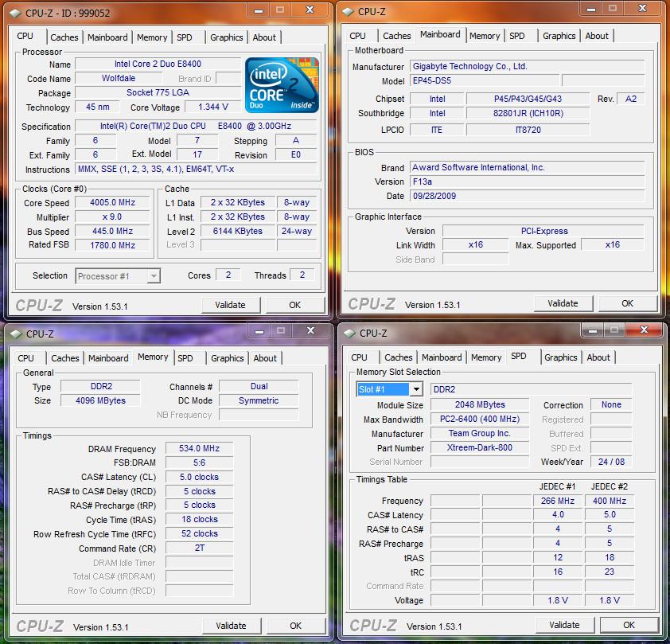Click OK in the SPD window
Screen dimensions: 670x644
(629, 625)
